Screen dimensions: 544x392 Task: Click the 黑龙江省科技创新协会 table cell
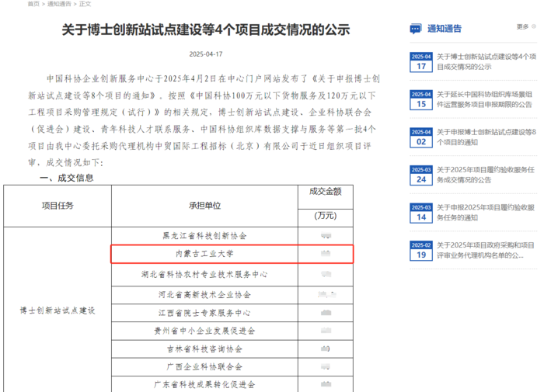click(x=204, y=234)
